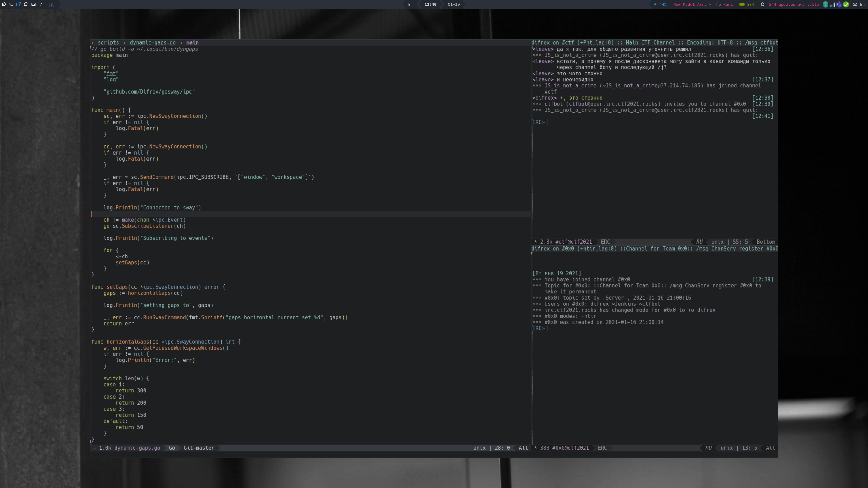
Task: Click the #0x0 channel topic header line
Action: click(655, 249)
